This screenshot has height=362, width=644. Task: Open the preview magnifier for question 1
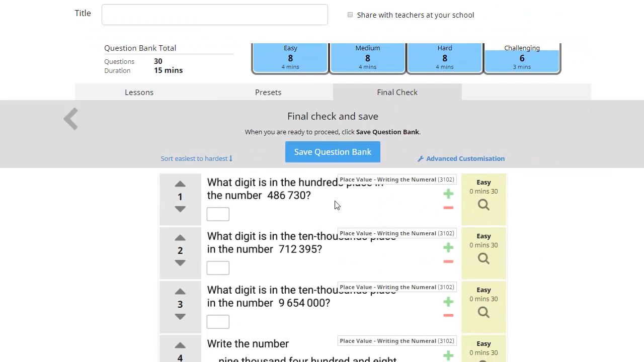coord(484,205)
